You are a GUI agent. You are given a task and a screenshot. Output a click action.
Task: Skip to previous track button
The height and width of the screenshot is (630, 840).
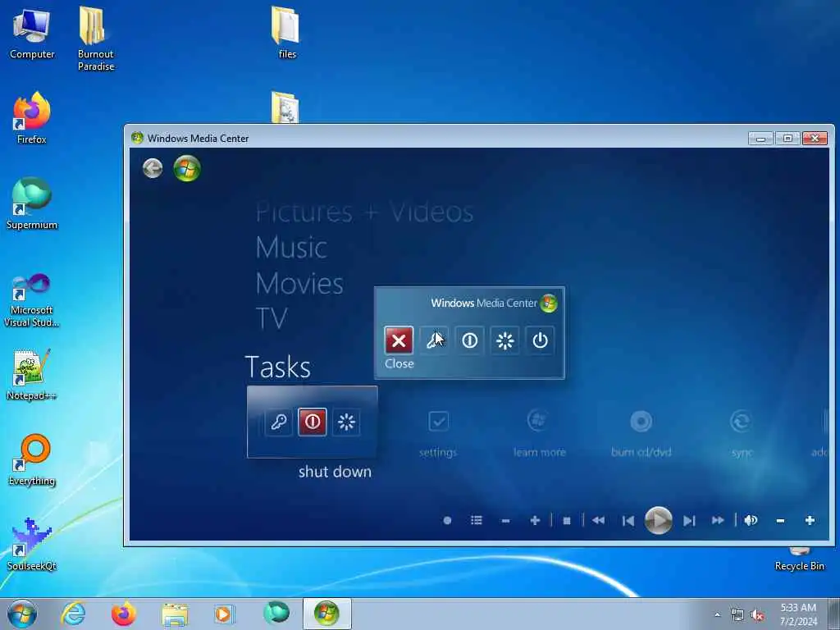pyautogui.click(x=628, y=520)
